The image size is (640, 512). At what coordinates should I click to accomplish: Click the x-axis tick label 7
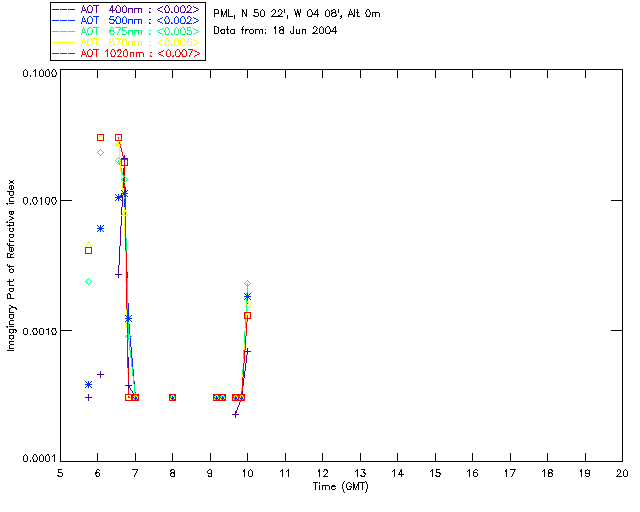(135, 473)
